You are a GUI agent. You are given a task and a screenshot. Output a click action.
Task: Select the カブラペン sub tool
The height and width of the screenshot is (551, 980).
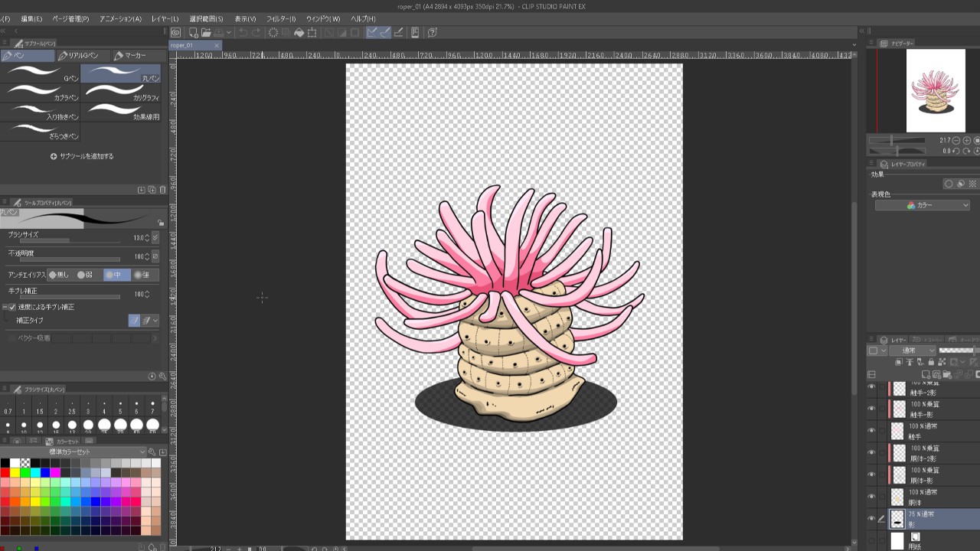coord(40,93)
